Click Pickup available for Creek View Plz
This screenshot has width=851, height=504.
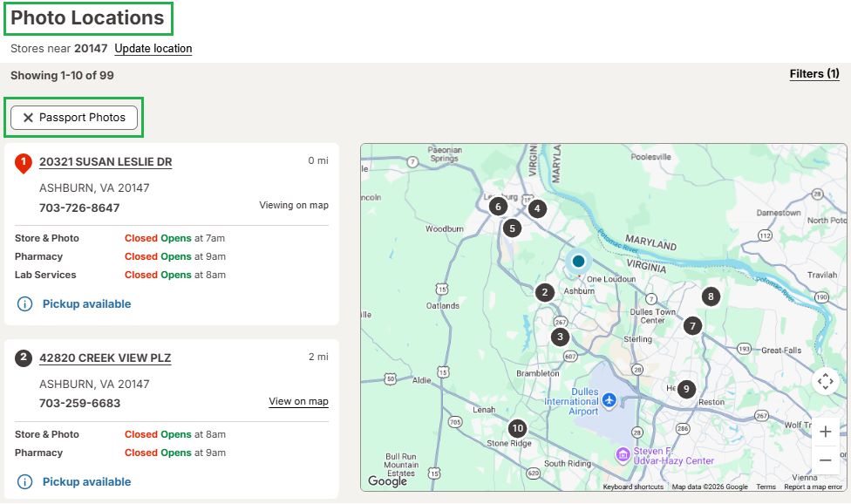[x=87, y=481]
